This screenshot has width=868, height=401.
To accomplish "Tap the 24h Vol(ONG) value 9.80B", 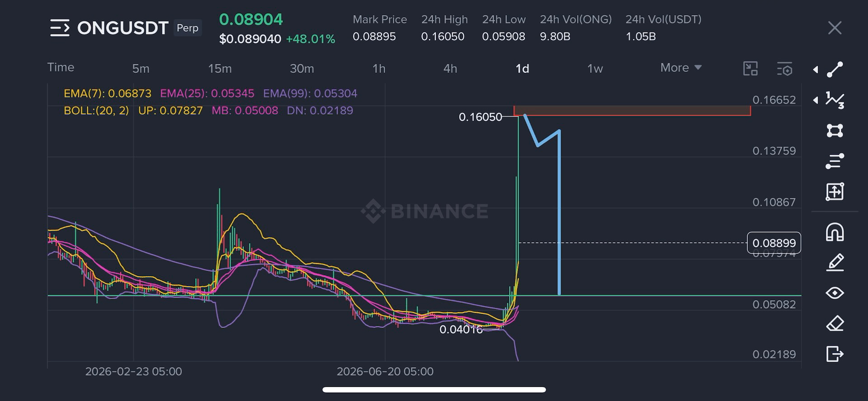I will (x=555, y=37).
